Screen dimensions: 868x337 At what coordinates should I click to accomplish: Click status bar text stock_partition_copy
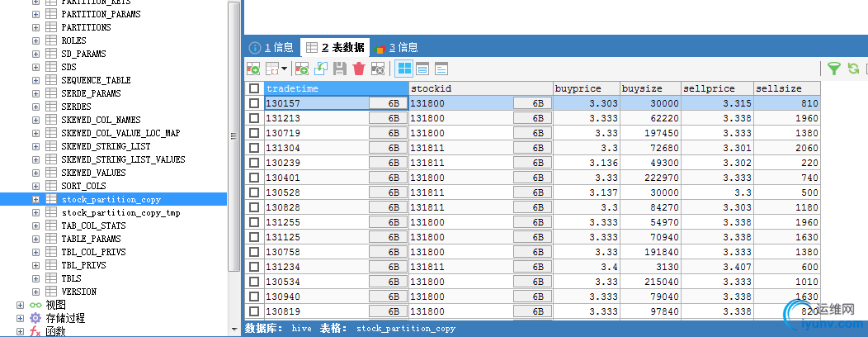406,328
